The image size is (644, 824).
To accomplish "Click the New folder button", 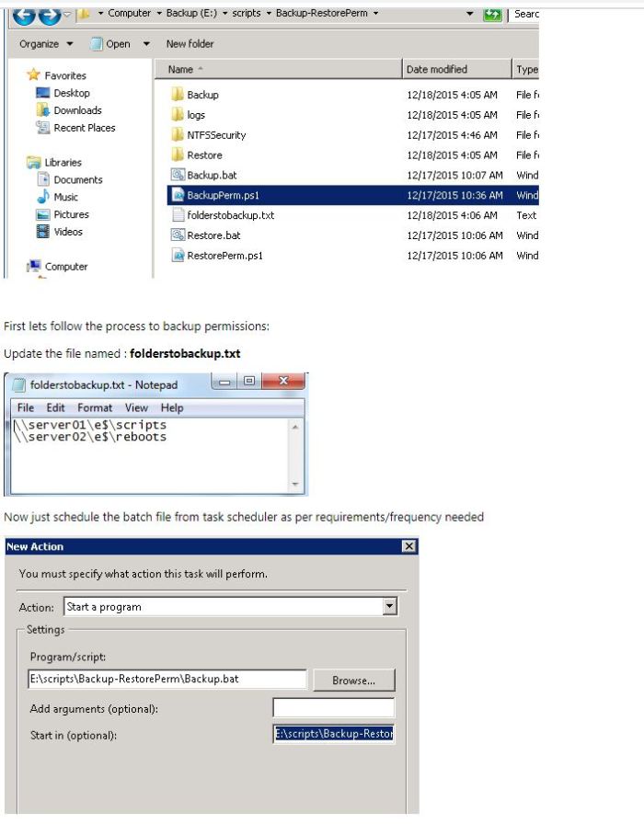I will click(x=190, y=44).
